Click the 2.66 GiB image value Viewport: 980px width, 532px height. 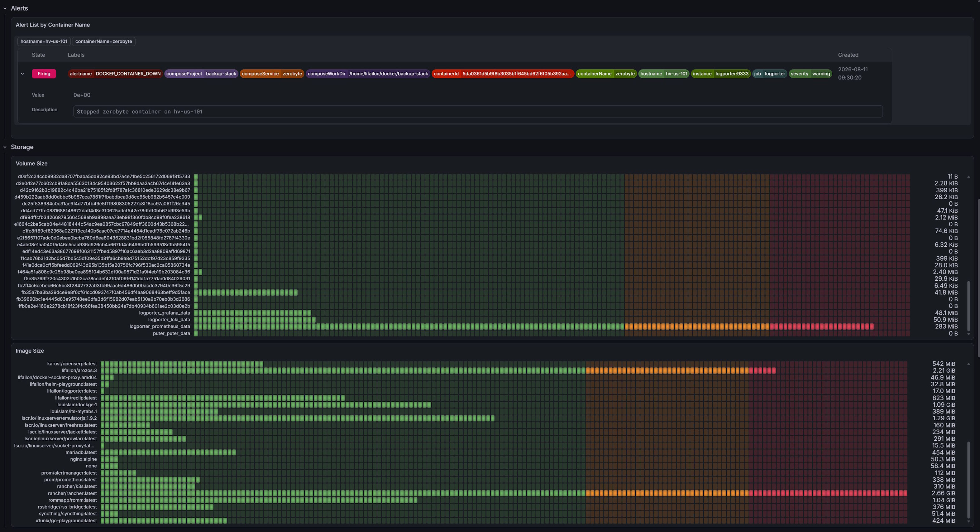944,494
